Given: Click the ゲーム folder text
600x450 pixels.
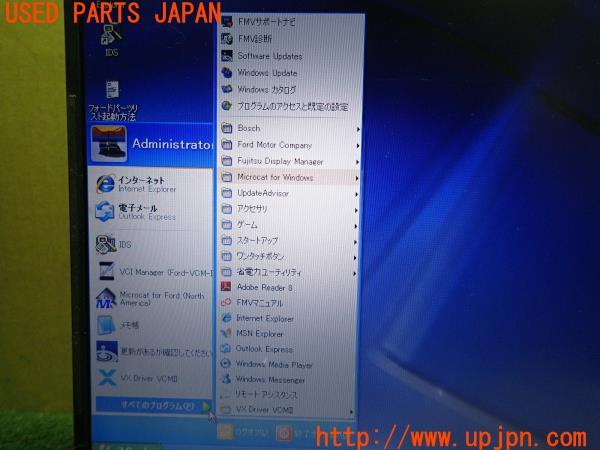Looking at the screenshot, I should (247, 225).
